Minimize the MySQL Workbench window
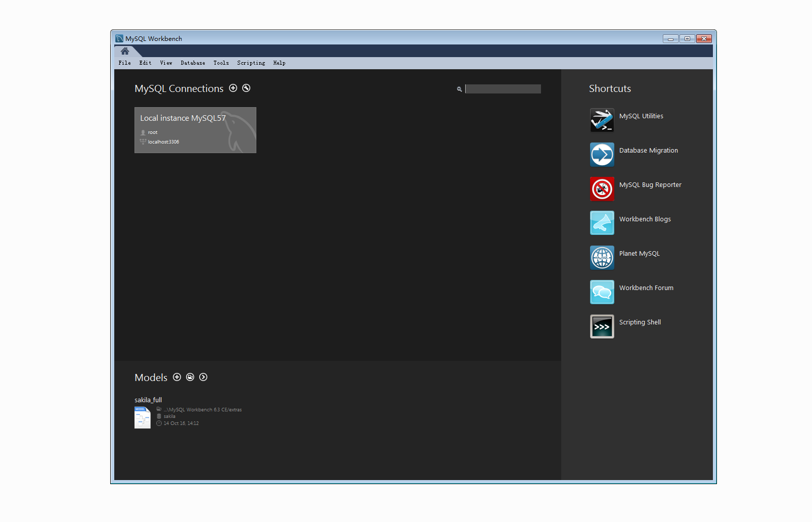Screen dimensions: 812x522 click(670, 38)
